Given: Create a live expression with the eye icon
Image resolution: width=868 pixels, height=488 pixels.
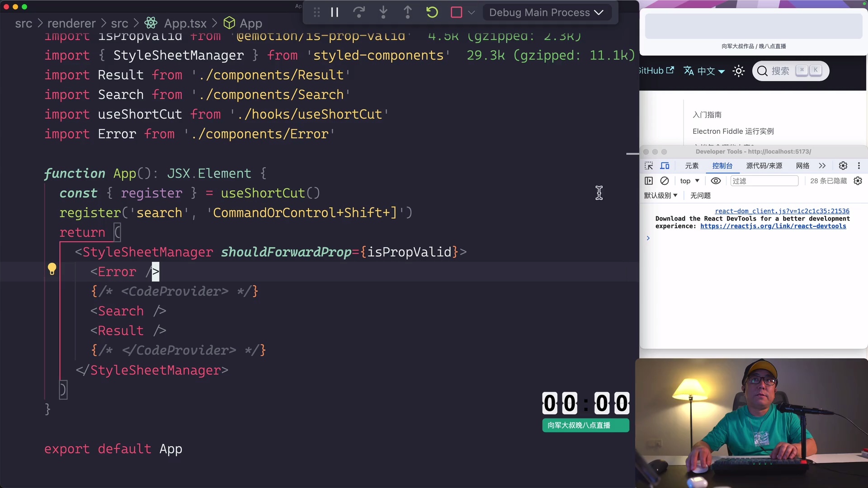Looking at the screenshot, I should tap(716, 181).
